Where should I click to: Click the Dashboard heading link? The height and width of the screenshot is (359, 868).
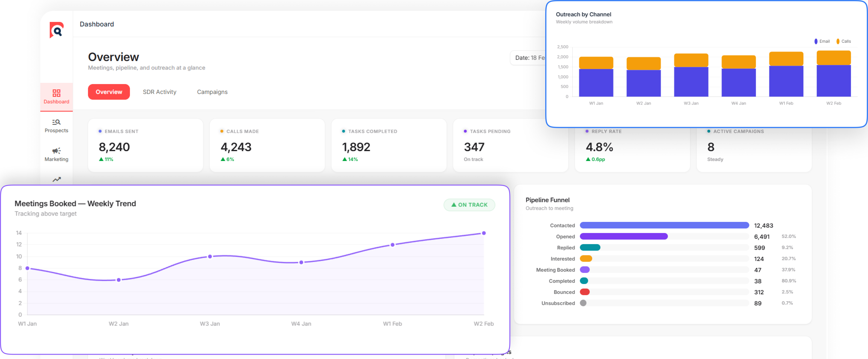[97, 24]
